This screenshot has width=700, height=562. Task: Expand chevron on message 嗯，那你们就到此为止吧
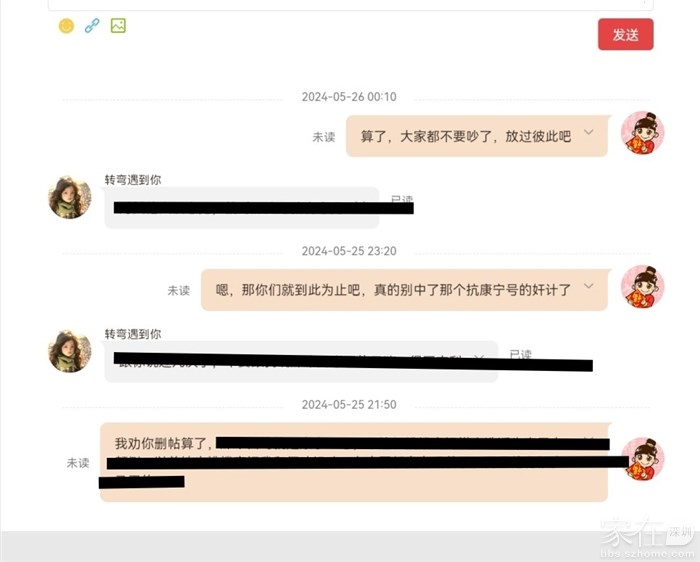click(x=588, y=286)
